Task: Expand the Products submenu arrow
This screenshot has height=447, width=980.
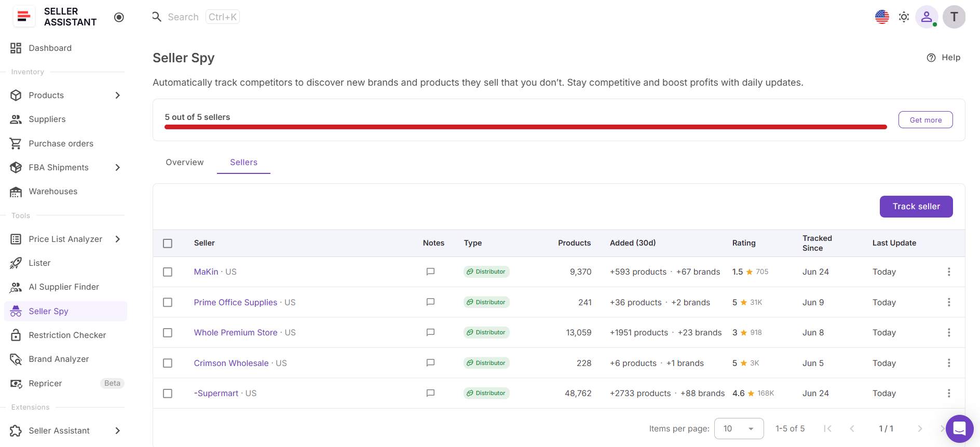Action: (118, 96)
